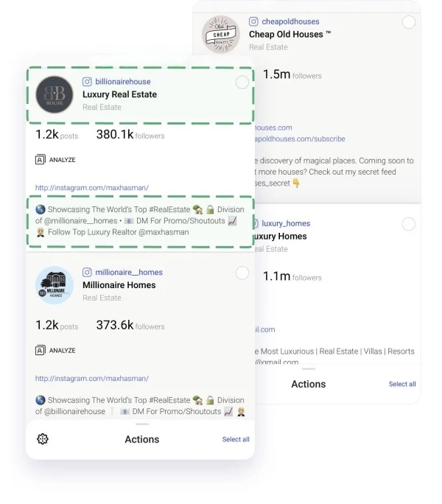Click Analyze icon under Luxury Real Estate
Screen dimensions: 442x504
[41, 159]
